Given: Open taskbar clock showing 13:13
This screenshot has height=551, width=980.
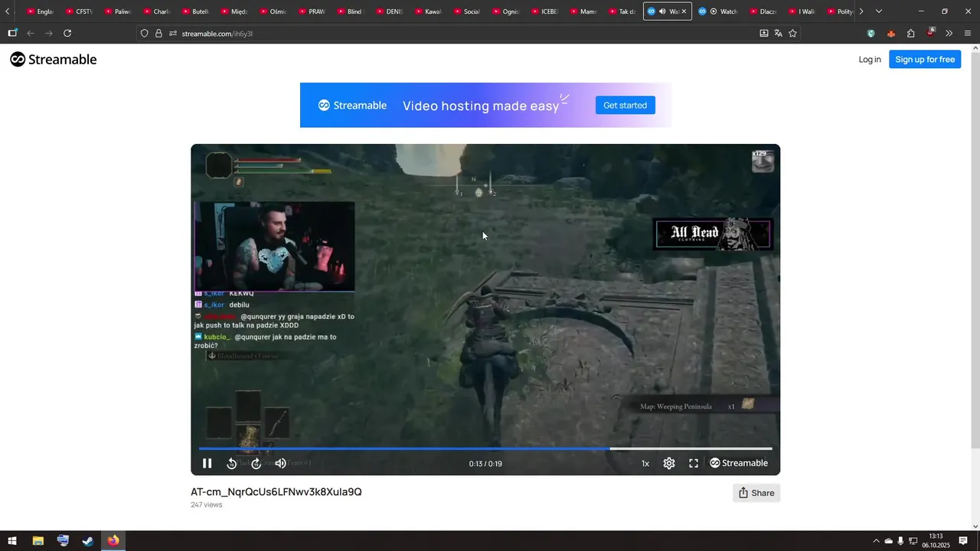Looking at the screenshot, I should click(x=936, y=541).
